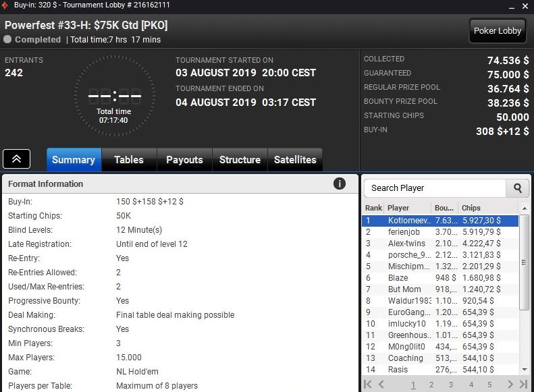Jump to last page of player list

click(523, 384)
